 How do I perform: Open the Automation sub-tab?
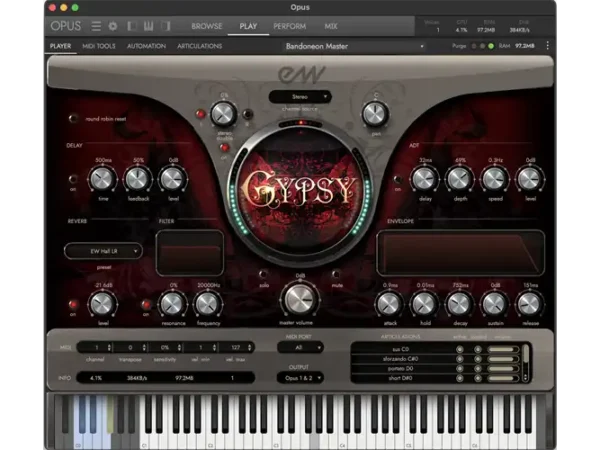tap(146, 46)
